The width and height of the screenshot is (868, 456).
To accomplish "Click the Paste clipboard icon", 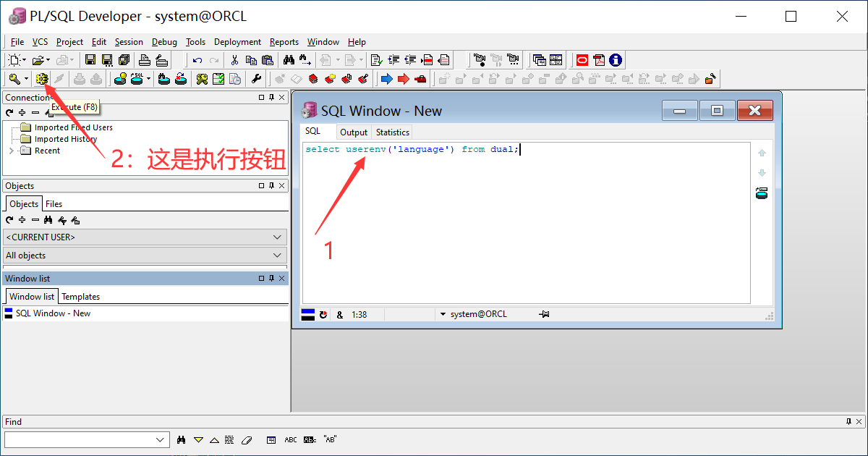I will pyautogui.click(x=268, y=60).
